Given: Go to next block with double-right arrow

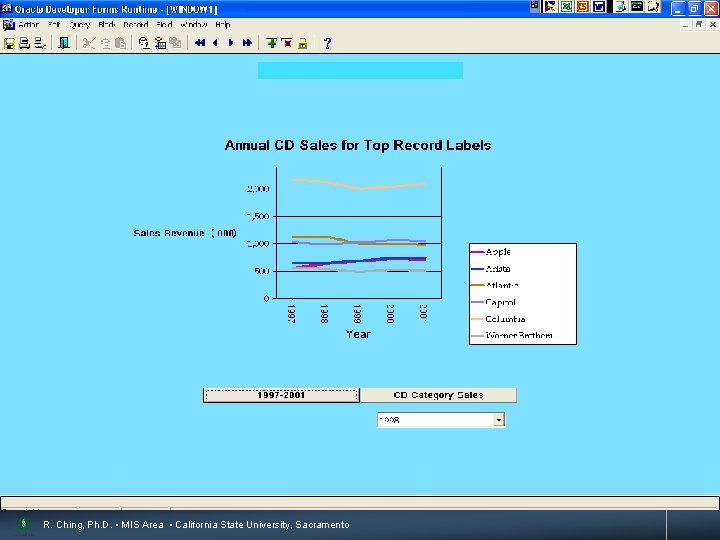Looking at the screenshot, I should point(247,43).
